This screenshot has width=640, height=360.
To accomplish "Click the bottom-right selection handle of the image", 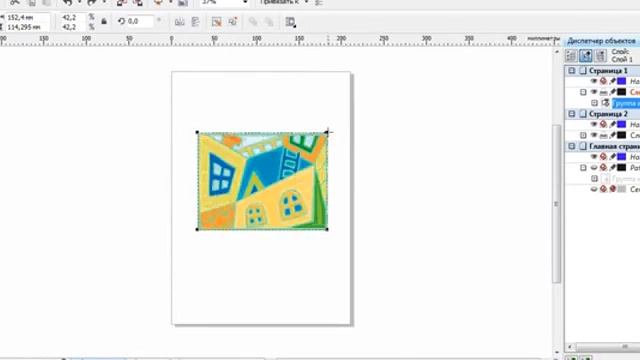I will point(327,229).
